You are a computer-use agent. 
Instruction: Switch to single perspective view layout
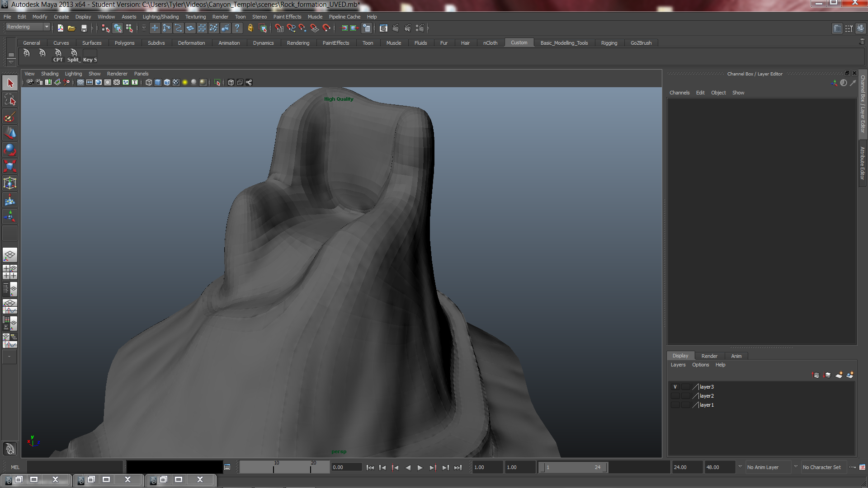click(10, 255)
